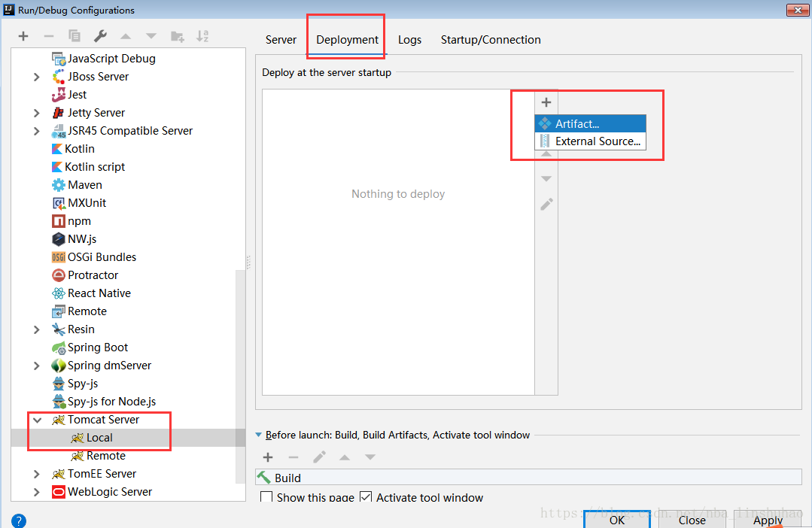The image size is (812, 528).
Task: Select Spring Boot configuration type
Action: (90, 347)
